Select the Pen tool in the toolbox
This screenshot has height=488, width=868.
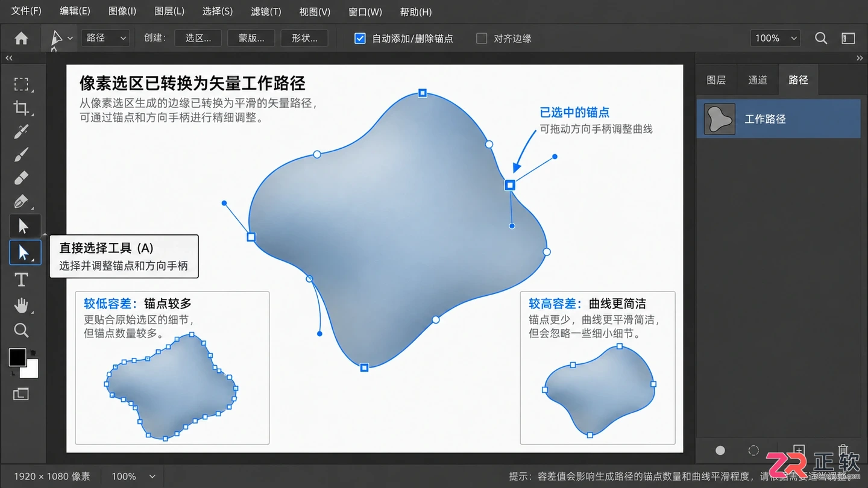21,201
